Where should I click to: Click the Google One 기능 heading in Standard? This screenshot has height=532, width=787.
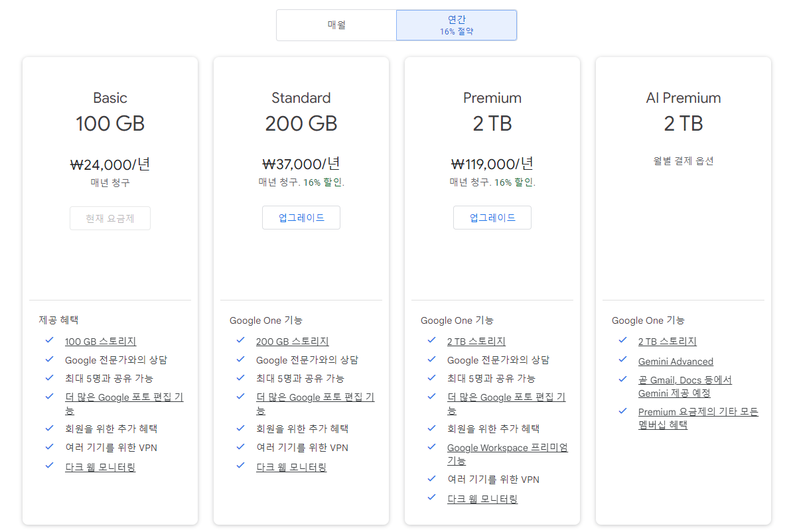[x=266, y=320]
